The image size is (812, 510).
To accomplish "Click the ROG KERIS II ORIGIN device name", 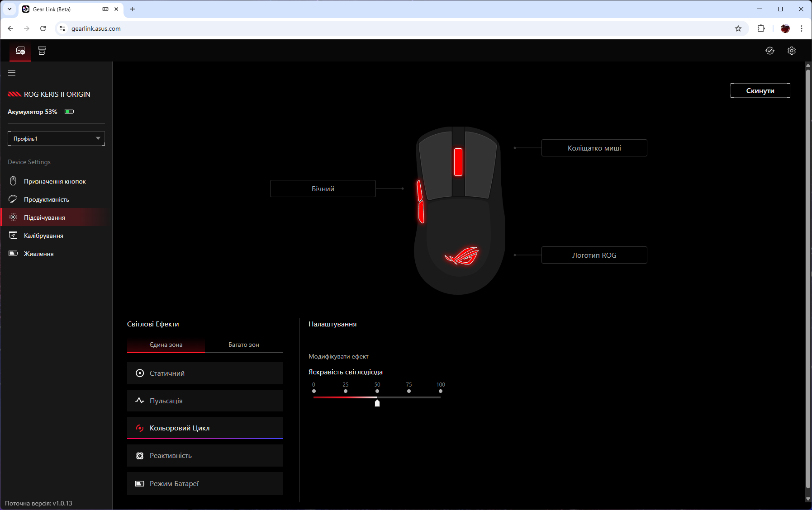I will pos(57,94).
